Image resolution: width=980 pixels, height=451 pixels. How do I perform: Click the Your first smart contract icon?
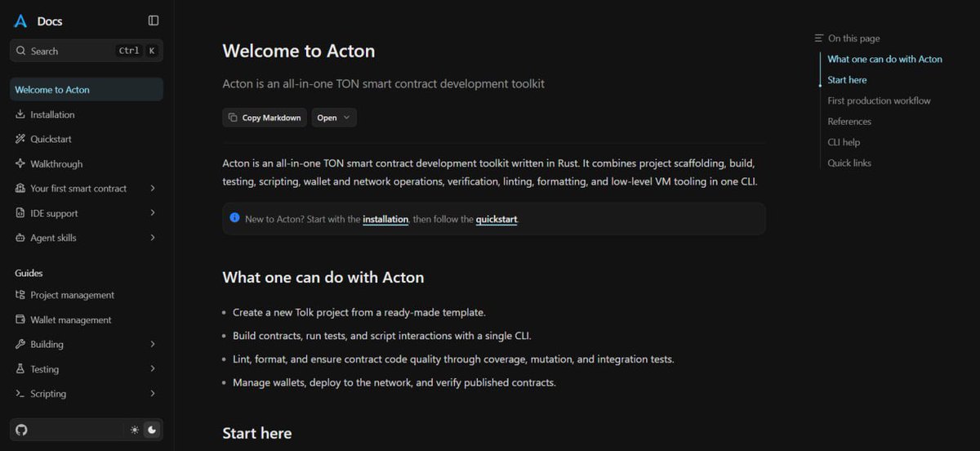point(20,188)
